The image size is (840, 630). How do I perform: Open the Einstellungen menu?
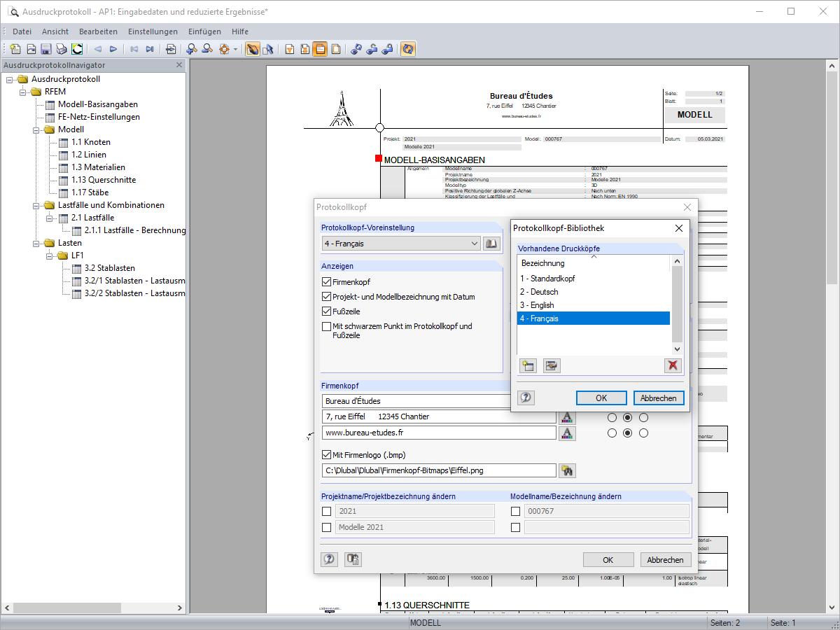coord(153,31)
